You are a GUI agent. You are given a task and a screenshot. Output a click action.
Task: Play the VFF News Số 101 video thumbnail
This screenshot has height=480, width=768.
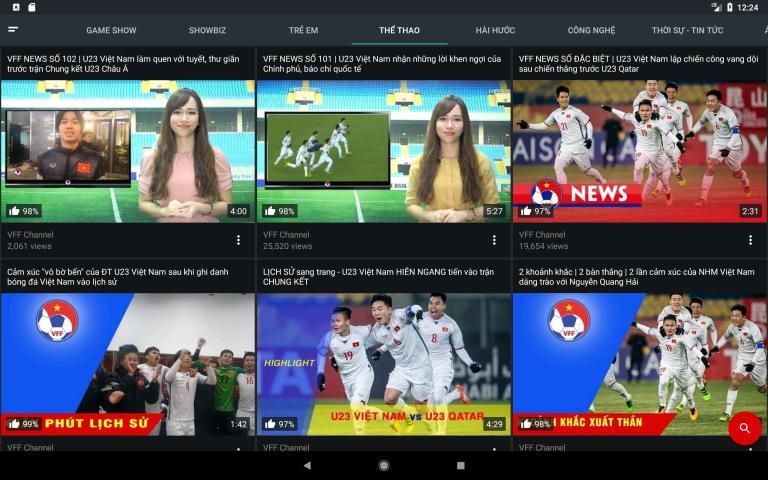384,150
